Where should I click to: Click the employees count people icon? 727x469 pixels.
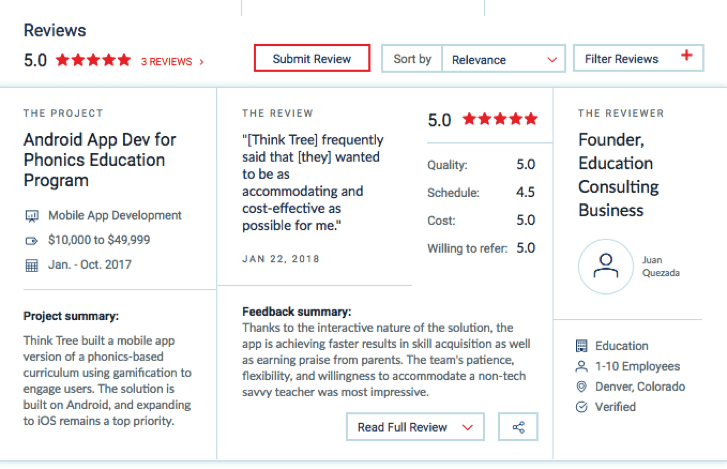pyautogui.click(x=582, y=366)
